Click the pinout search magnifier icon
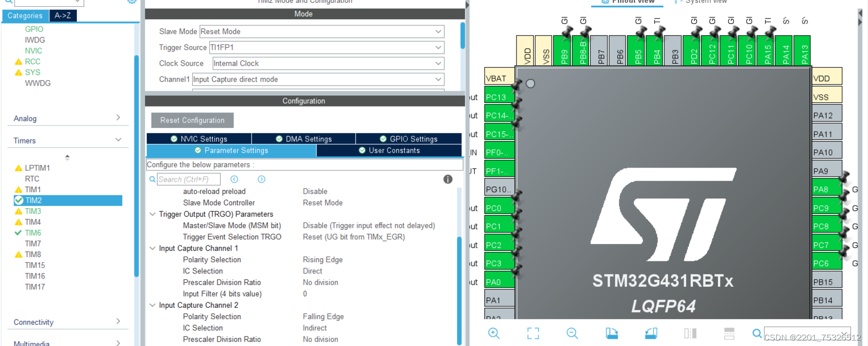This screenshot has height=346, width=868. (x=757, y=333)
